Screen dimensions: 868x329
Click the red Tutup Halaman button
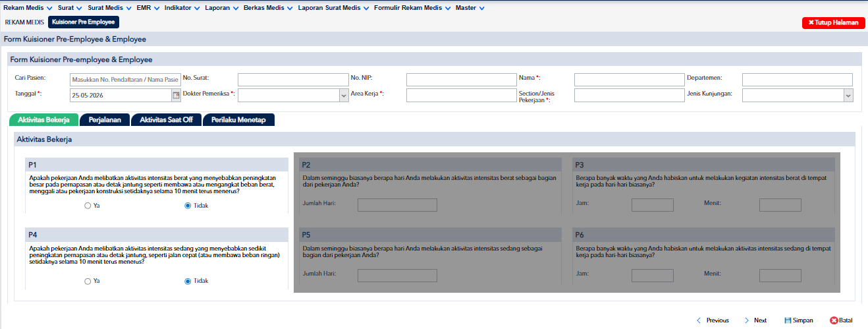point(833,22)
